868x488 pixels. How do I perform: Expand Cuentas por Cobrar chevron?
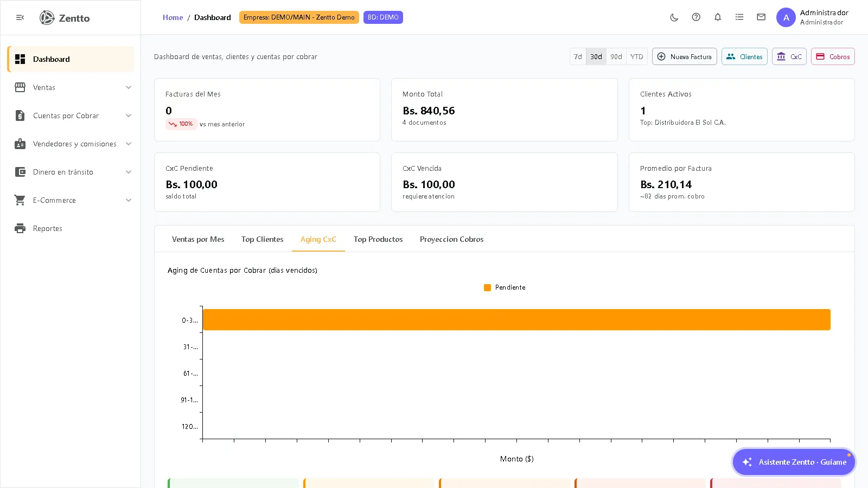[129, 115]
